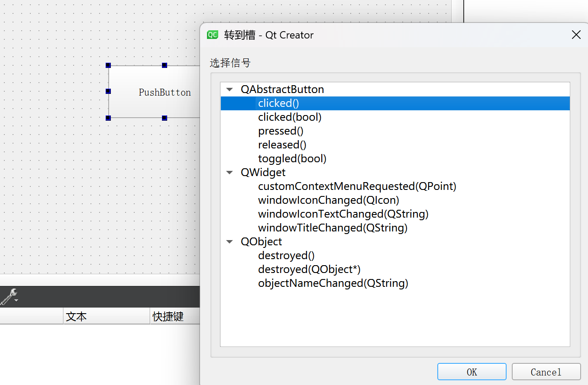This screenshot has height=385, width=588.
Task: Confirm with the OK button
Action: tap(472, 372)
